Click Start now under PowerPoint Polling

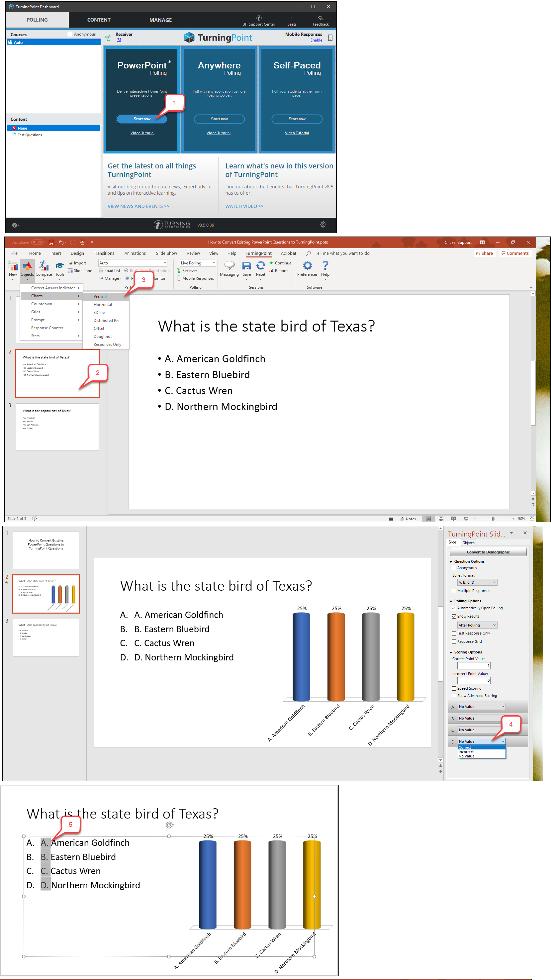point(142,119)
